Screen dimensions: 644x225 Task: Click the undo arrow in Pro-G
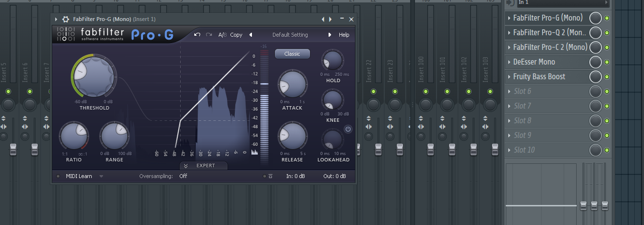tap(197, 35)
